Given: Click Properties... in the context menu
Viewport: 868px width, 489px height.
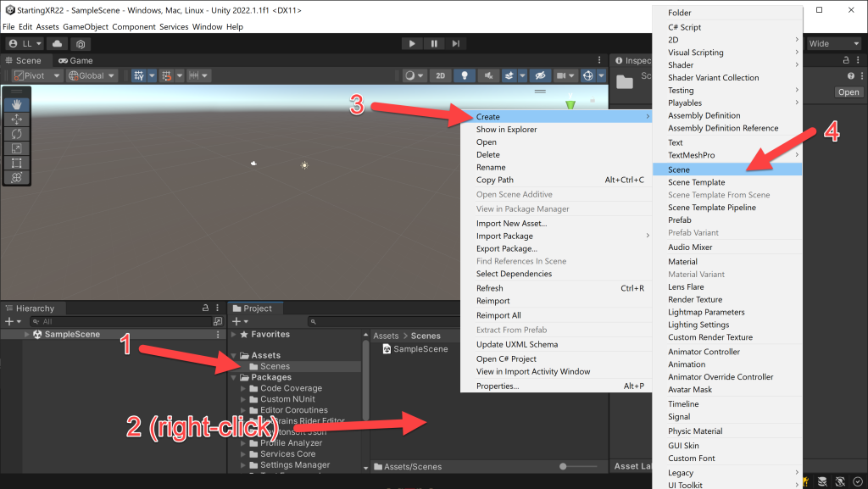Looking at the screenshot, I should pyautogui.click(x=556, y=386).
